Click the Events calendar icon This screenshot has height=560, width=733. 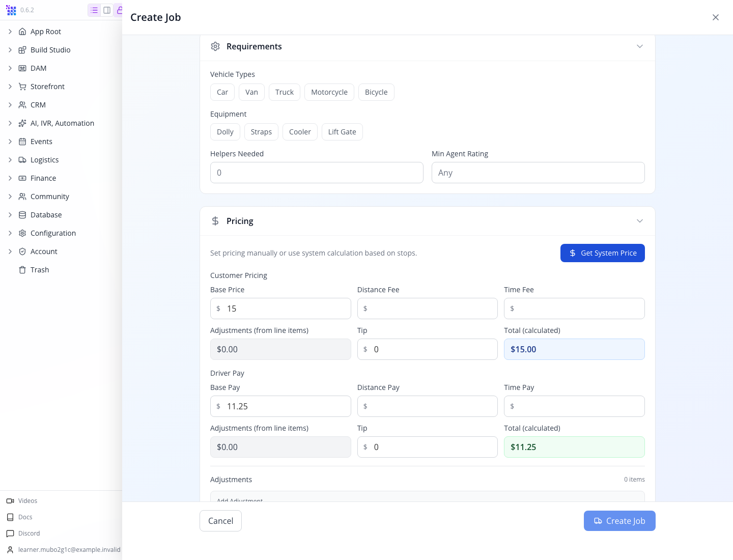(22, 142)
